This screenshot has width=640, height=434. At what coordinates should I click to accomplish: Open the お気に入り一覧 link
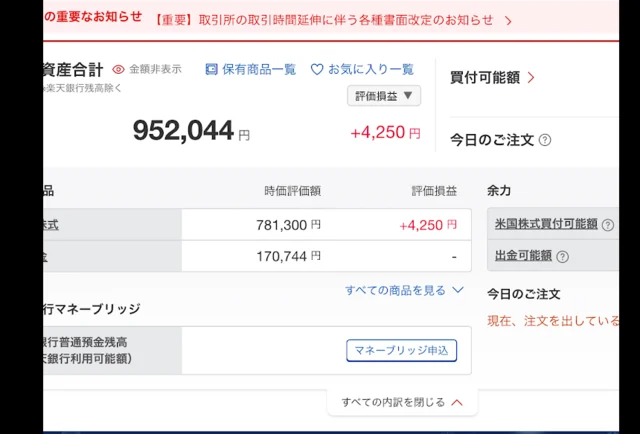(x=370, y=69)
